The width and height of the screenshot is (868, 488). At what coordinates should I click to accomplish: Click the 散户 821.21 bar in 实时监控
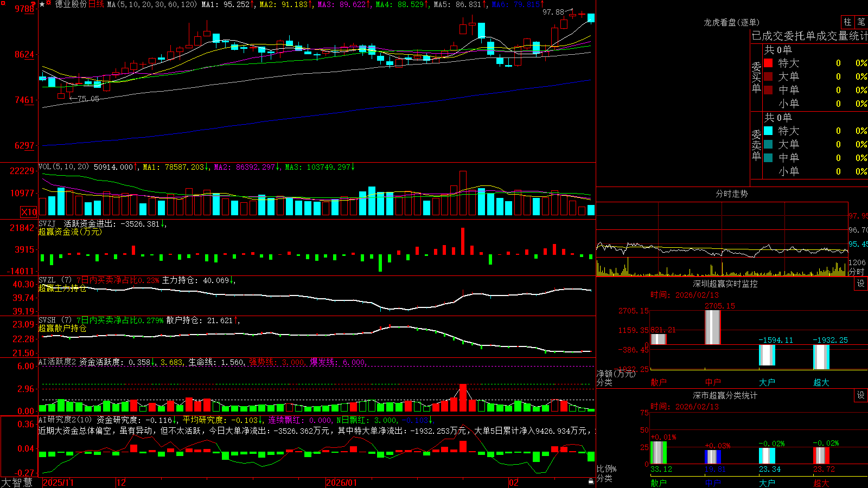click(x=658, y=339)
